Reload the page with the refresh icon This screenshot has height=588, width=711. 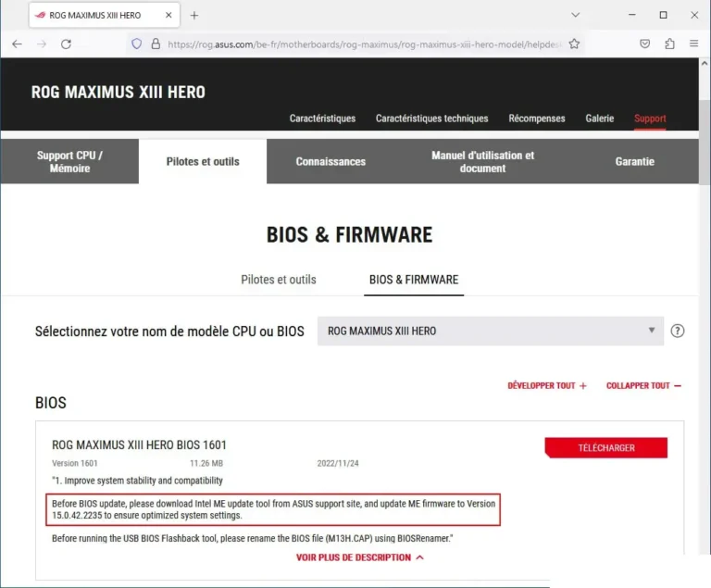pyautogui.click(x=67, y=44)
